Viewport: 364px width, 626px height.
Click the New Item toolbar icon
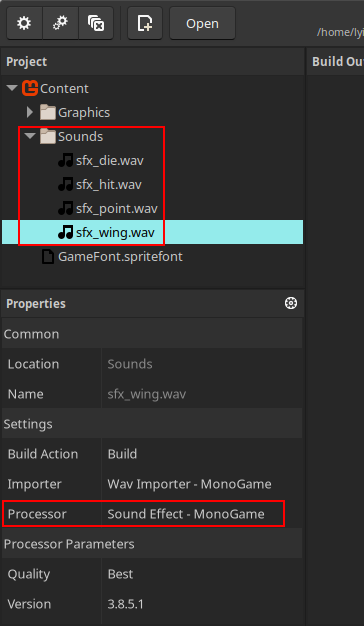(145, 24)
